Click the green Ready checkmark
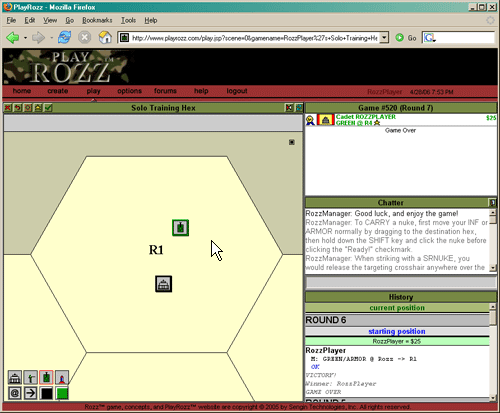This screenshot has width=500, height=413. [x=48, y=108]
